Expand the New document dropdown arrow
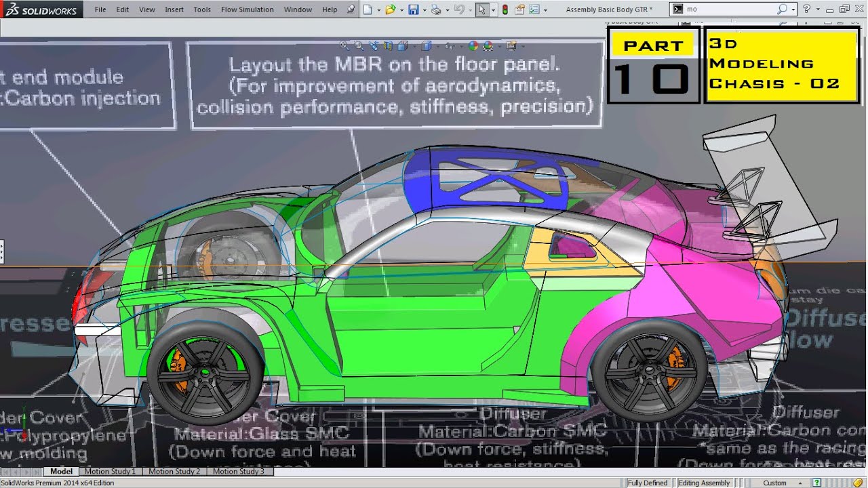 point(378,10)
